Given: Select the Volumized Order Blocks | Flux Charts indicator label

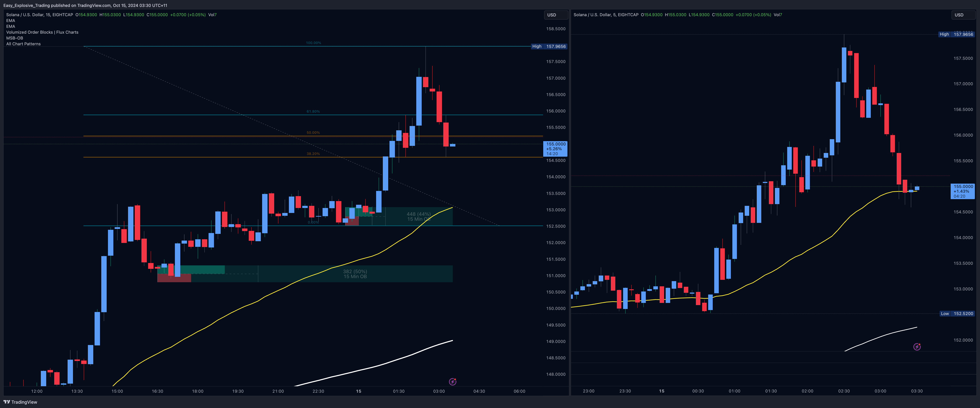Looking at the screenshot, I should [42, 32].
